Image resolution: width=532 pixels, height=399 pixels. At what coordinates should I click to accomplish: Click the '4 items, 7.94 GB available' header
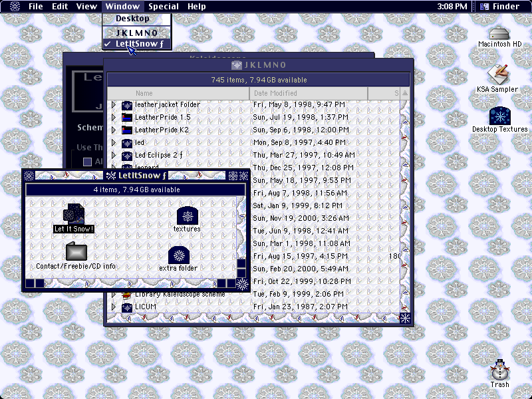(x=136, y=190)
